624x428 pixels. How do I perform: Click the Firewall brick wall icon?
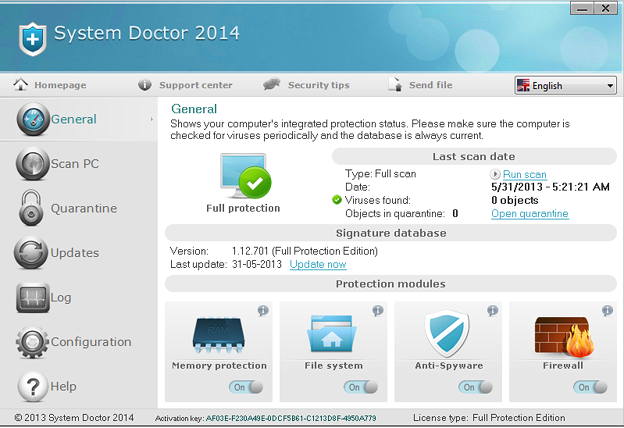tap(564, 336)
